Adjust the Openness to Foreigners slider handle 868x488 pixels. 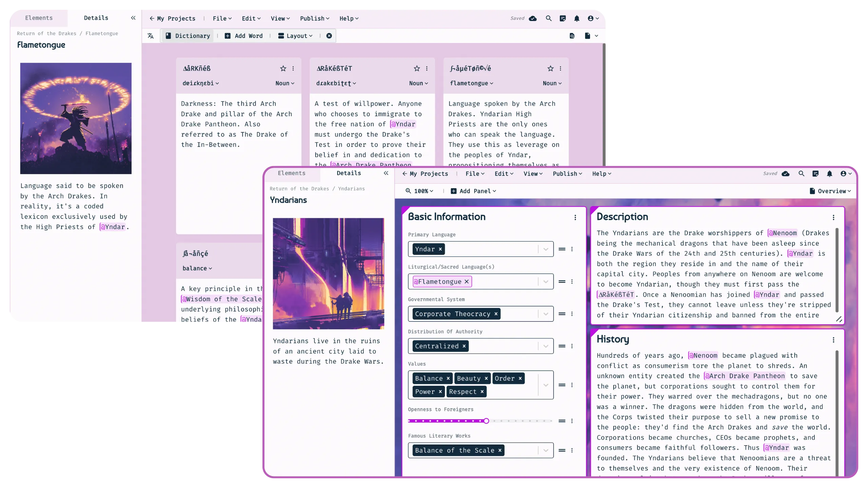pos(486,421)
